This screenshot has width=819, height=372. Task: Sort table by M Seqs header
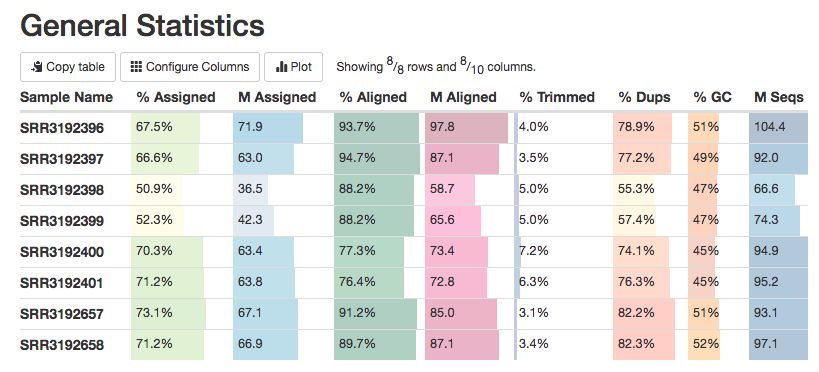(778, 97)
